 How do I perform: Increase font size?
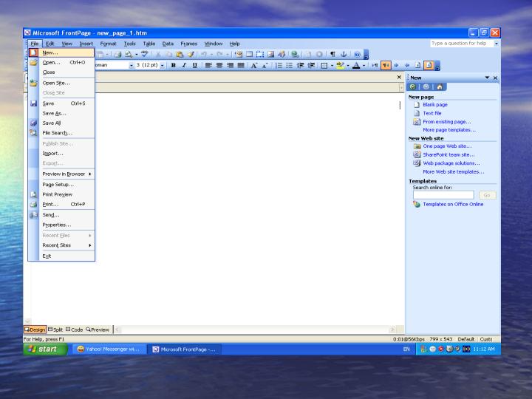coord(253,65)
